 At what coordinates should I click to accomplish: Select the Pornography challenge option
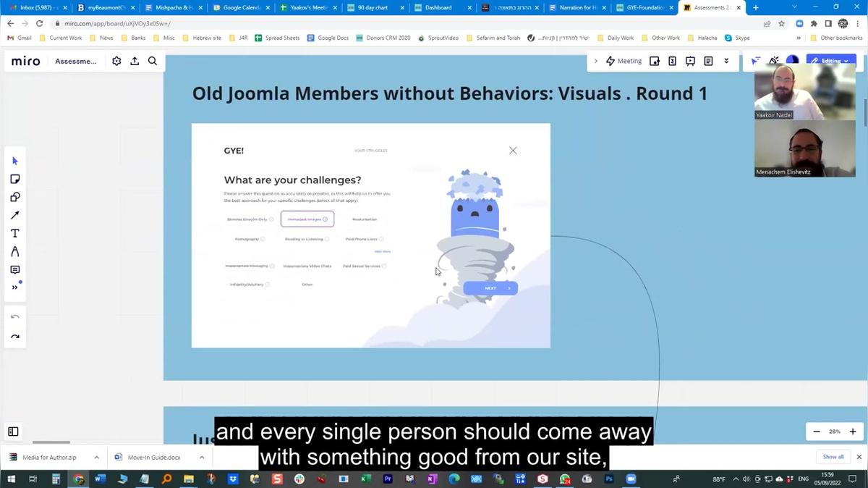(x=250, y=239)
